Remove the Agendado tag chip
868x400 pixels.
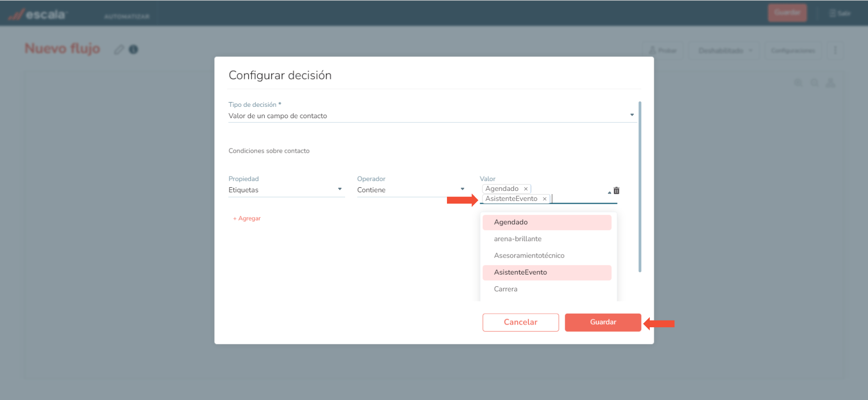point(526,189)
